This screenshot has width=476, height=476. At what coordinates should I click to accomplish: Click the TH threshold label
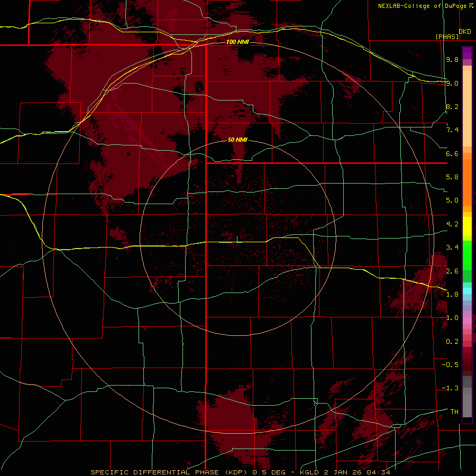click(454, 412)
